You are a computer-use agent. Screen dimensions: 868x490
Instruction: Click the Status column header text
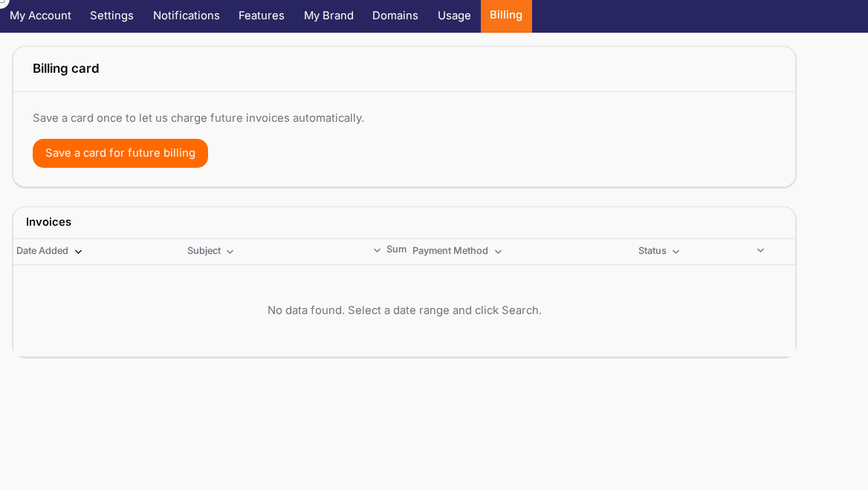[x=652, y=250]
